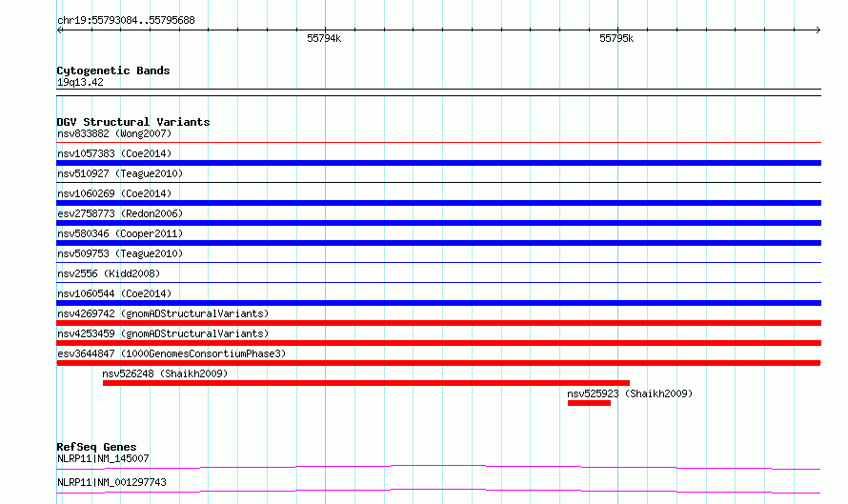Click the short red bar under nsv525923
Screen dimensions: 848x504
coord(590,403)
